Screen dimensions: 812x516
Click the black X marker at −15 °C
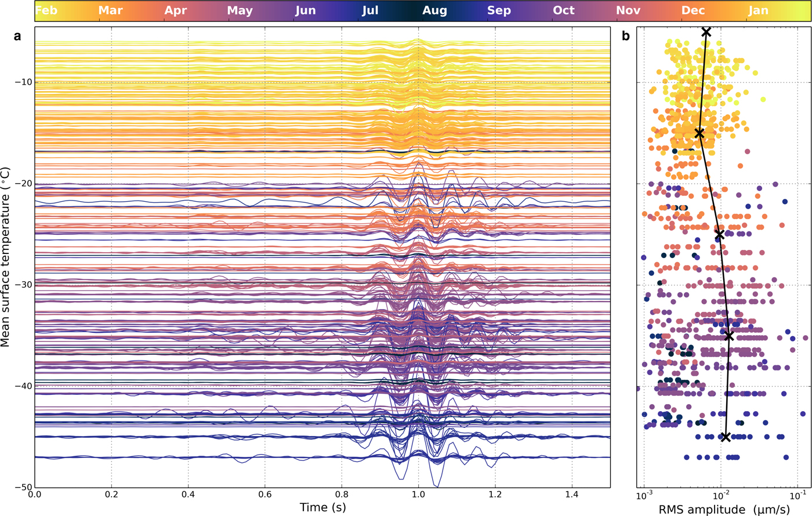pos(699,133)
